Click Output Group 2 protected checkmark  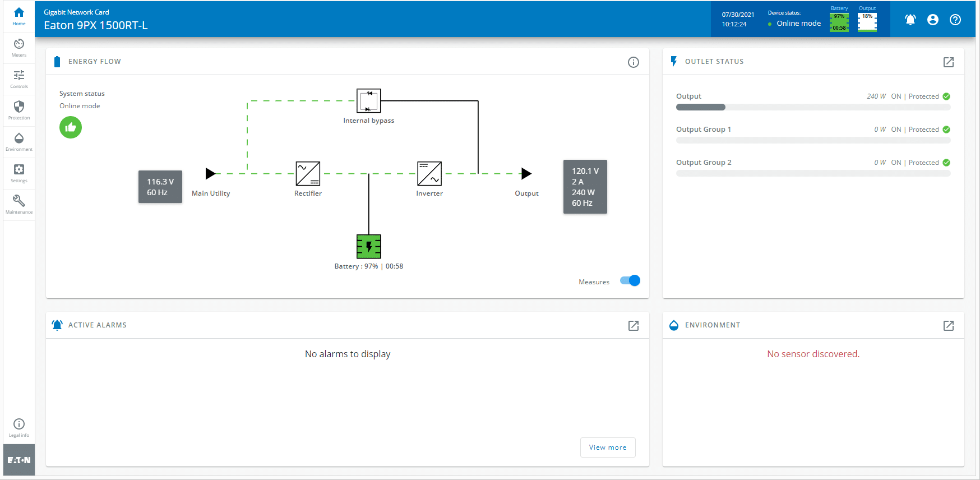[946, 163]
